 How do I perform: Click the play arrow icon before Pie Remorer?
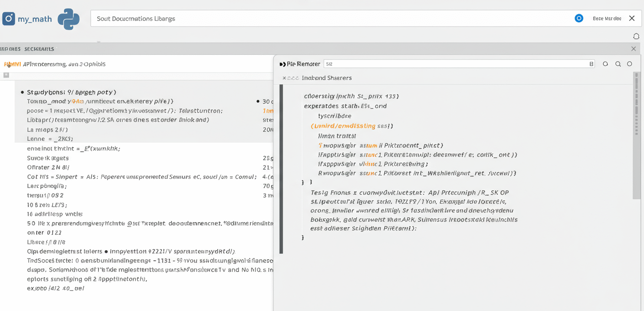282,64
